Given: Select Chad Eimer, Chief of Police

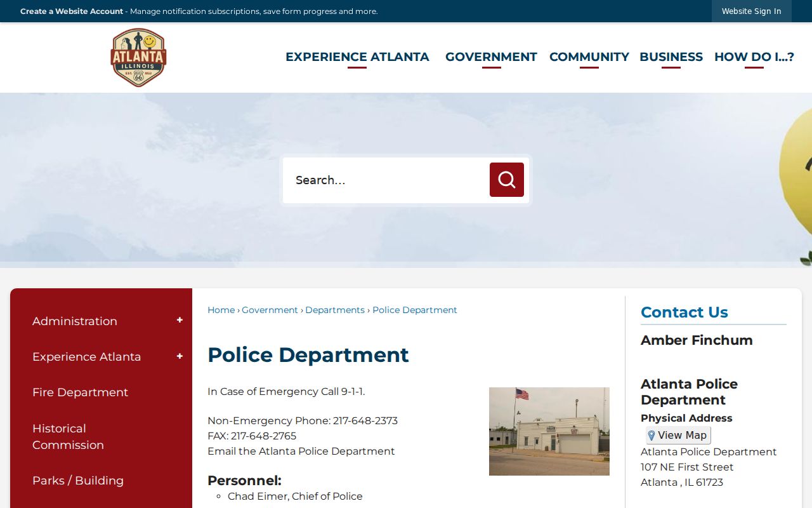Looking at the screenshot, I should pos(295,497).
